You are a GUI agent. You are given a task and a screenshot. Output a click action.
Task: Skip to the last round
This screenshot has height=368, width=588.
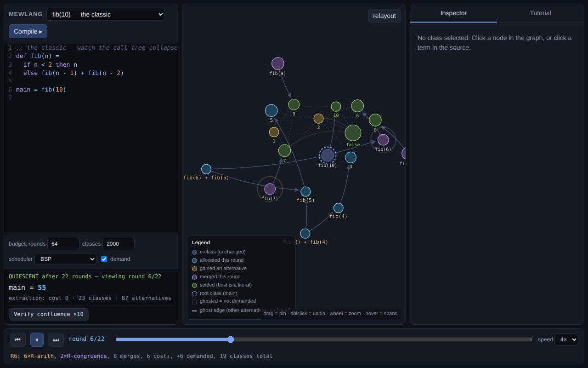click(56, 339)
